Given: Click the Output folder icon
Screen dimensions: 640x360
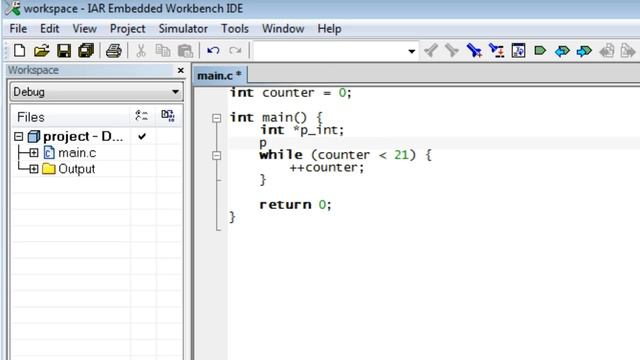Looking at the screenshot, I should tap(49, 169).
